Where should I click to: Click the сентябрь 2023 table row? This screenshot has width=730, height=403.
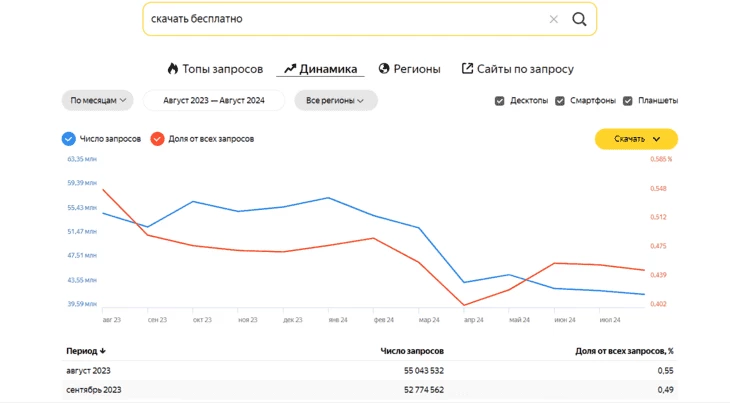click(x=370, y=390)
